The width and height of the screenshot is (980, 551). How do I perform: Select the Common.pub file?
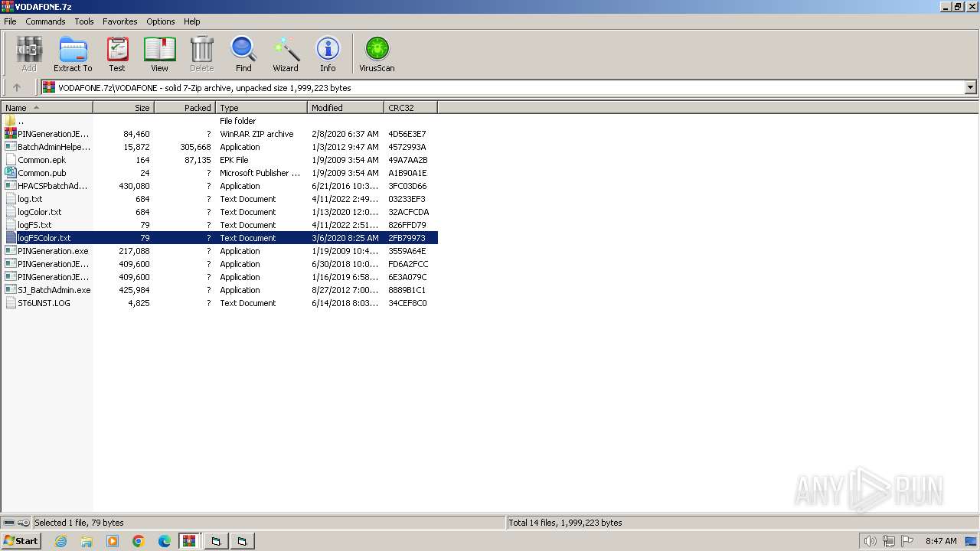coord(220,173)
